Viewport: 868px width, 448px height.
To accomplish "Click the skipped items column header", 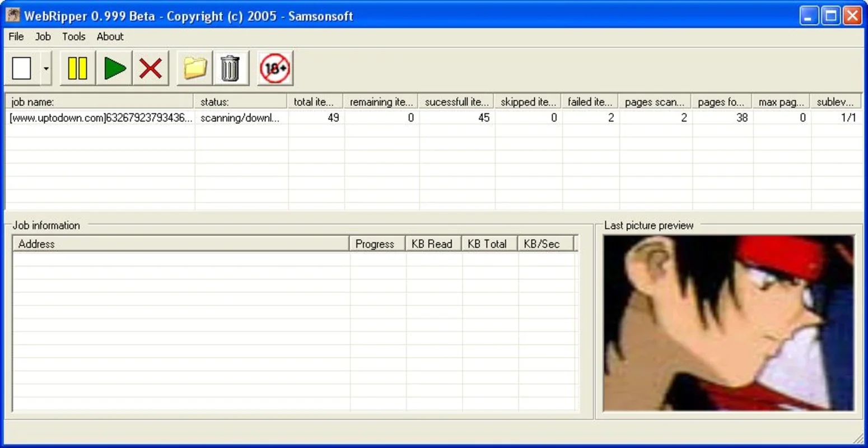I will [x=528, y=101].
